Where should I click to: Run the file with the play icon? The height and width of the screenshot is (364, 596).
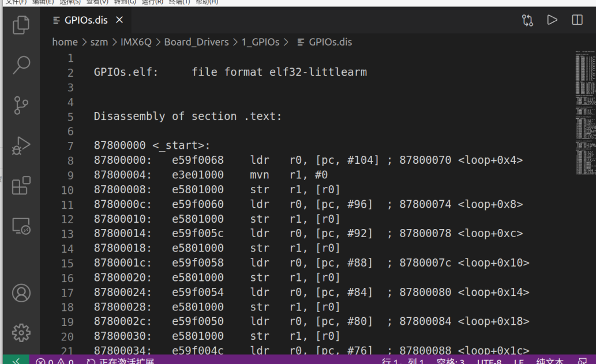coord(552,19)
